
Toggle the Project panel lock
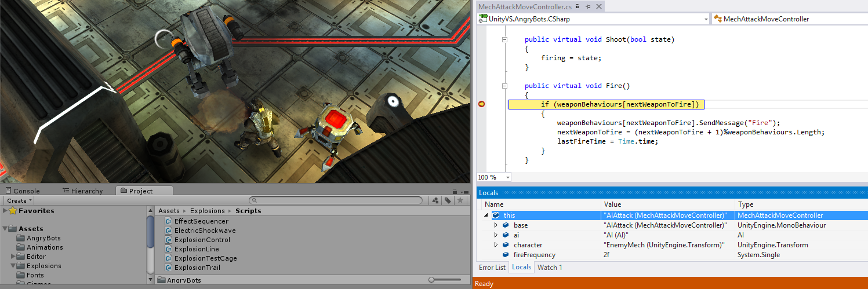pyautogui.click(x=456, y=191)
